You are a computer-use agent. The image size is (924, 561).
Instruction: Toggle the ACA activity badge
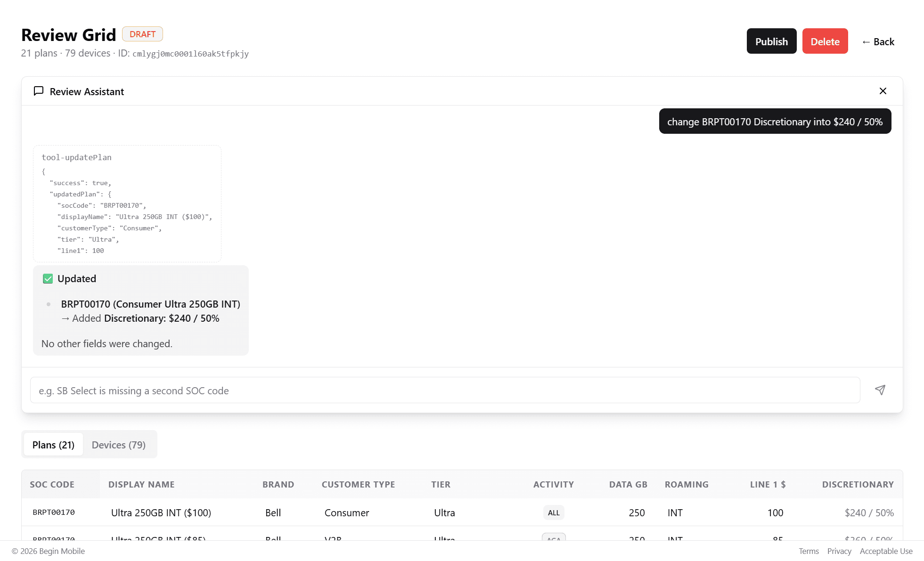coord(553,539)
